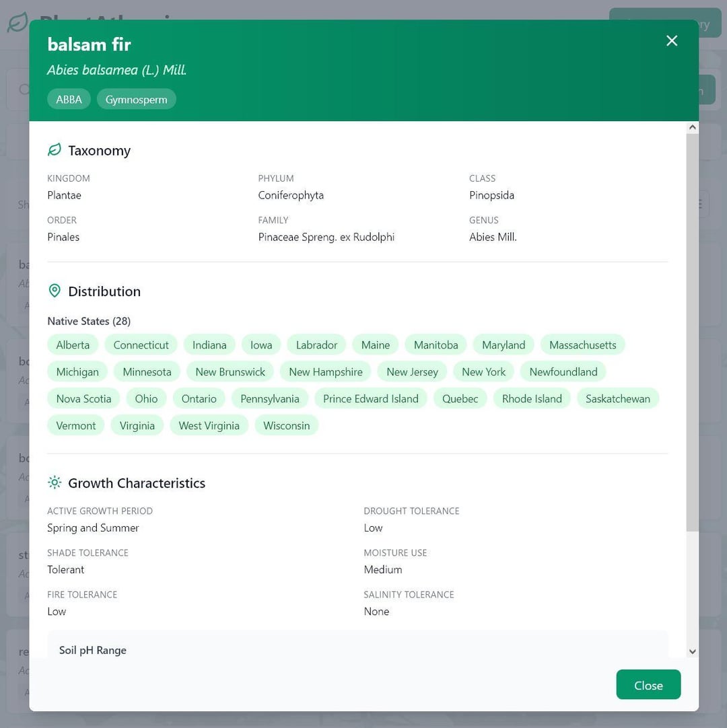The width and height of the screenshot is (727, 728).
Task: Click the scientific name Abies balsamea (L.) Mill.
Action: (116, 70)
